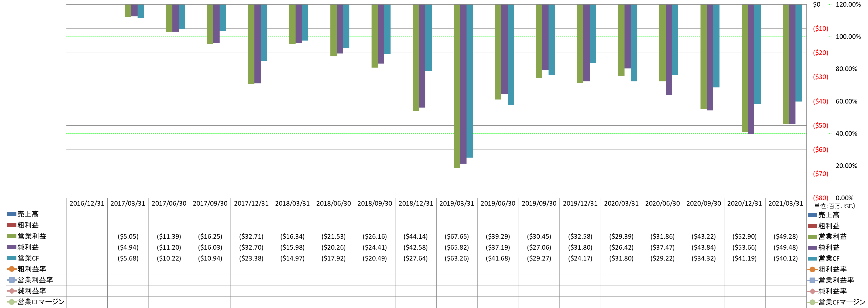The image size is (868, 308).
Task: Click the ($40) axis label
Action: pyautogui.click(x=821, y=101)
